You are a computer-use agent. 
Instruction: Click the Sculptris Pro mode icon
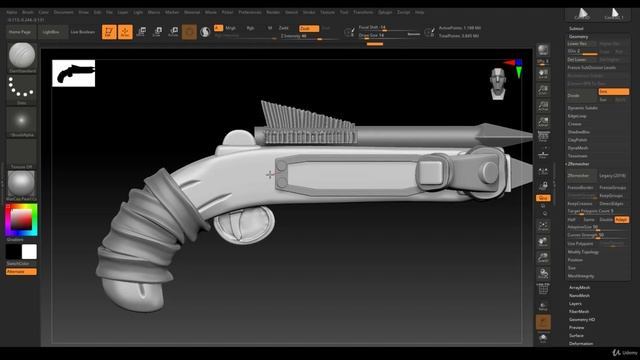tap(205, 32)
